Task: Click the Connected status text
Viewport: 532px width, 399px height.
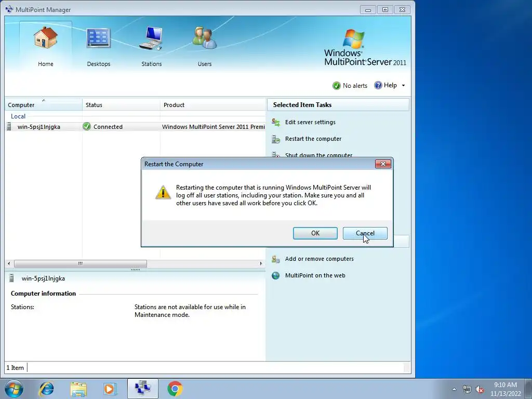Action: tap(108, 127)
